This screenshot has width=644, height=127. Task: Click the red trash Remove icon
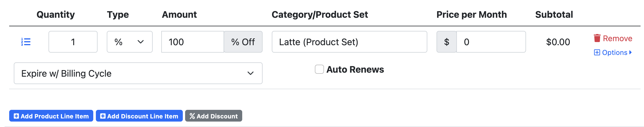(597, 38)
